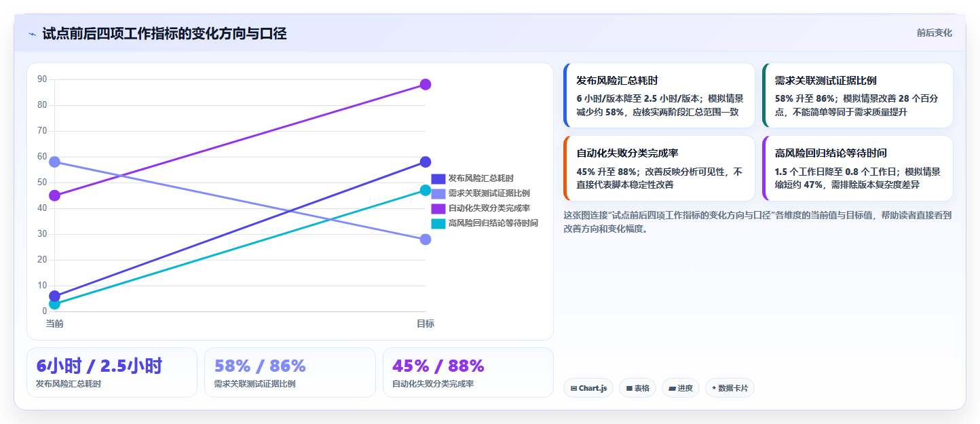
Task: Click the 6小时 / 2.5小时 stat value
Action: pos(99,366)
